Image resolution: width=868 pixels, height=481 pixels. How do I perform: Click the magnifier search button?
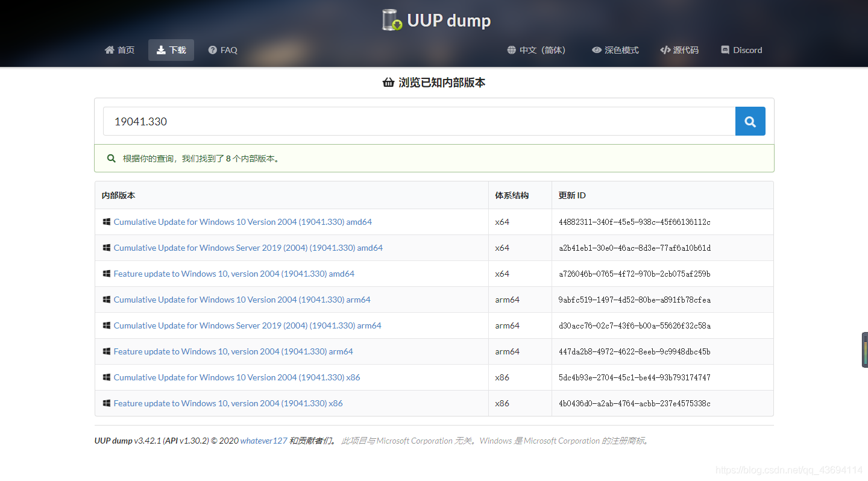coord(750,121)
